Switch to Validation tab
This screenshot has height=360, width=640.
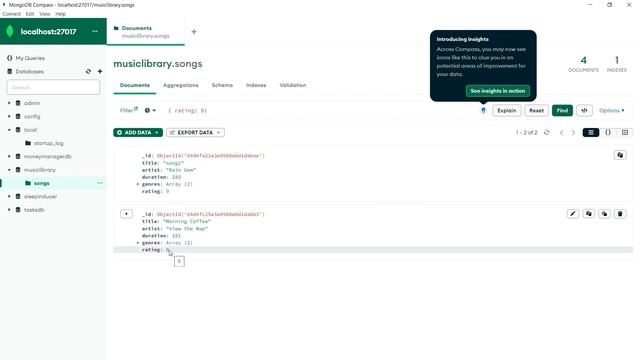click(x=293, y=85)
